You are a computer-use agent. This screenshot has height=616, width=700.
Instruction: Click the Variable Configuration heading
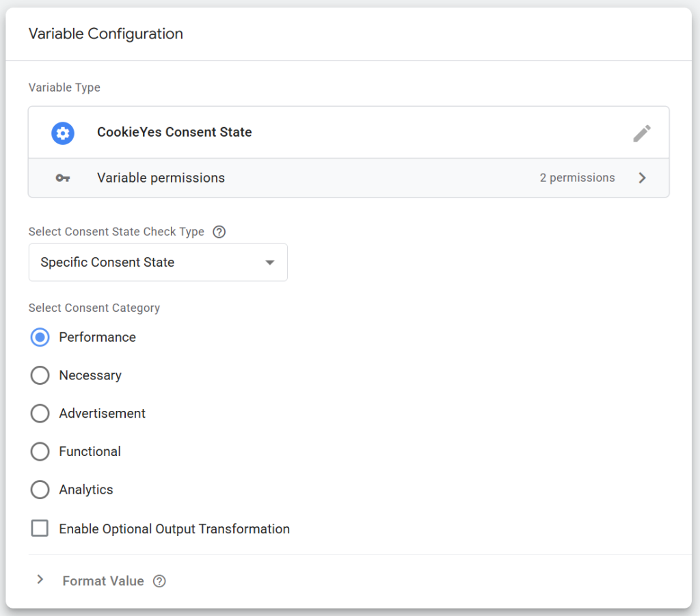coord(106,34)
